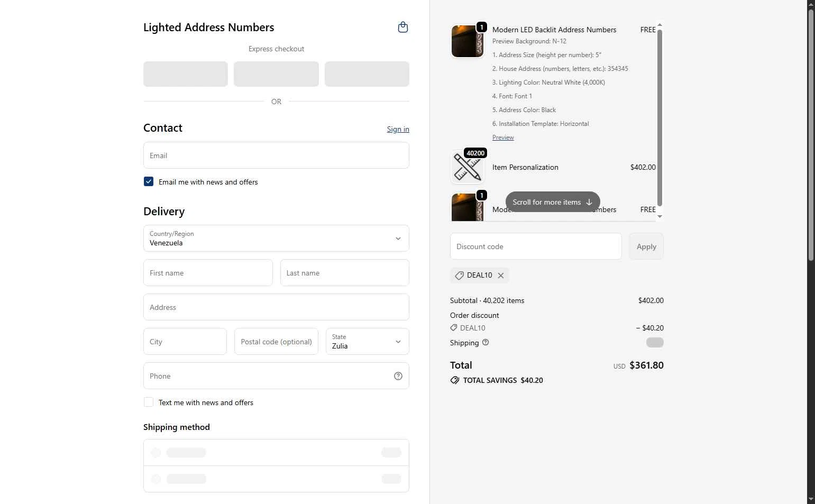Click the order summary scroll down arrow

coord(660,216)
